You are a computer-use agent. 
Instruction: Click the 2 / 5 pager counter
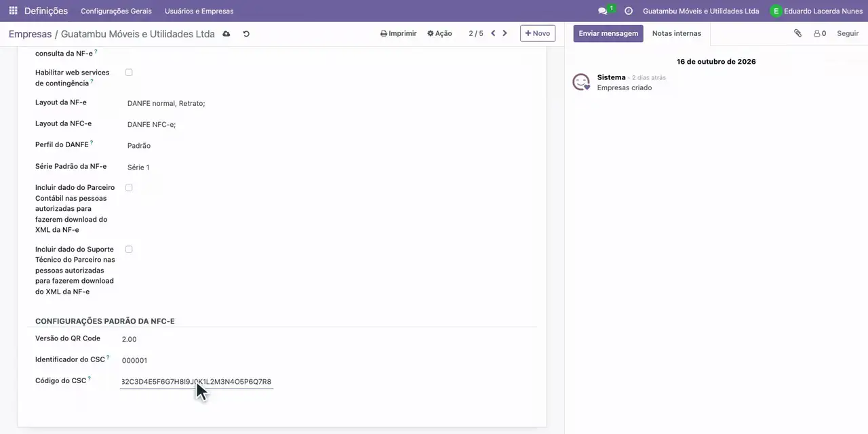click(x=476, y=33)
